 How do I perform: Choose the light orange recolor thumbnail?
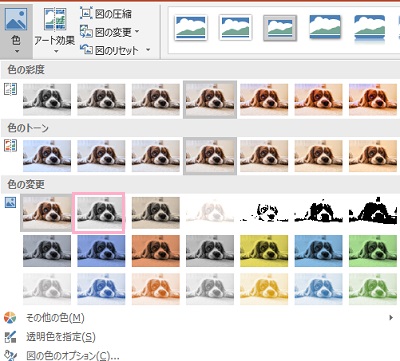pos(156,289)
